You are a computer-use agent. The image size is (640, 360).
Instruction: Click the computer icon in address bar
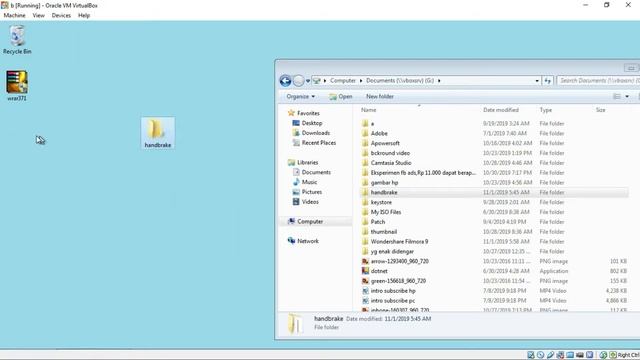tap(317, 81)
